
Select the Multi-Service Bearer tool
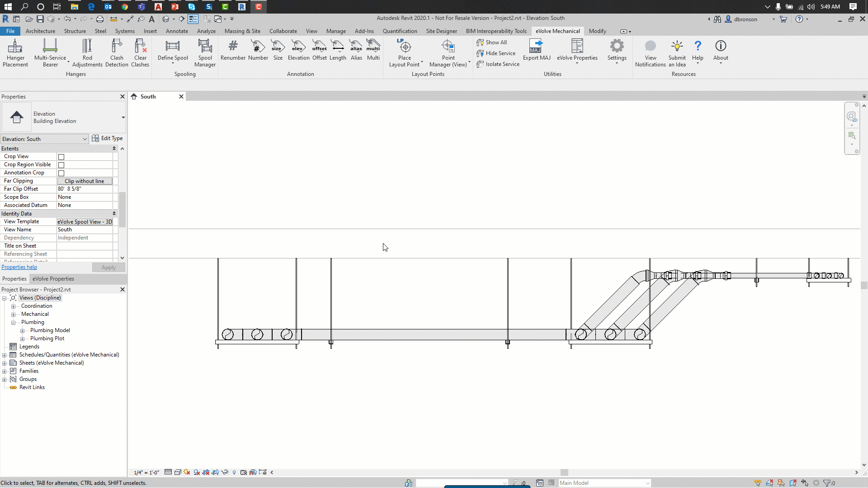pos(50,52)
